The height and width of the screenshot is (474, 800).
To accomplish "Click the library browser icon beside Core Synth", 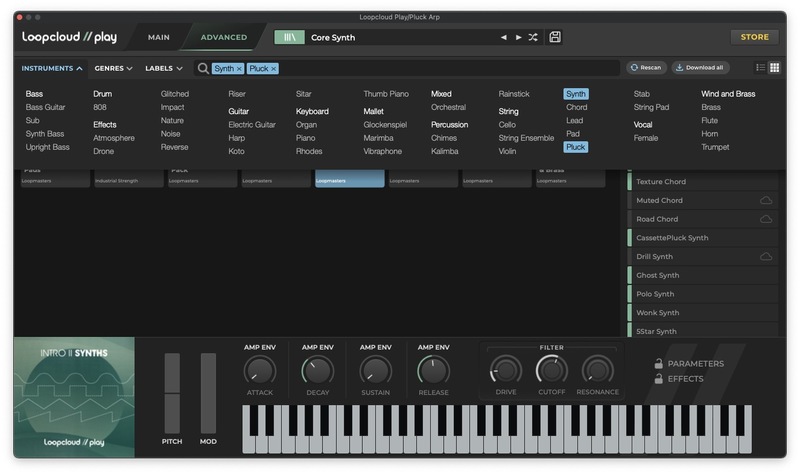I will click(x=289, y=37).
